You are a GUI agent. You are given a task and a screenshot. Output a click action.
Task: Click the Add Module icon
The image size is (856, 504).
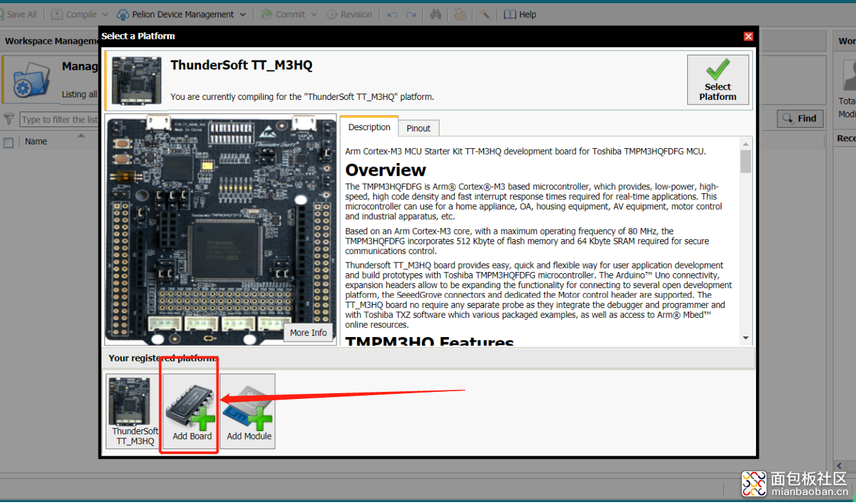(x=249, y=411)
